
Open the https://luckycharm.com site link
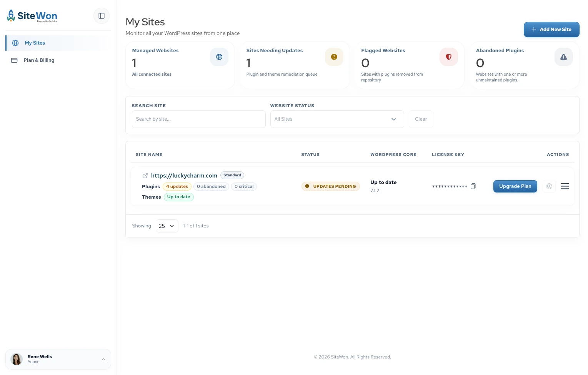pos(184,176)
